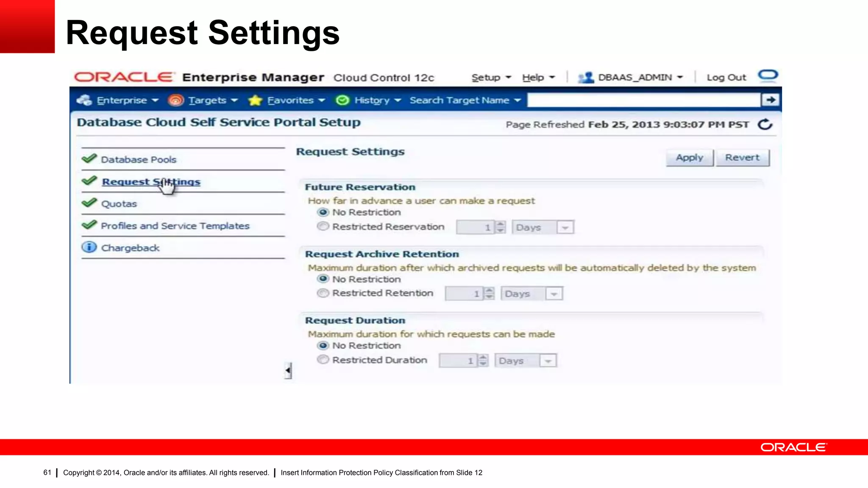Select No Restriction for Future Reservation
Viewport: 868px width, 488px height.
pyautogui.click(x=323, y=212)
